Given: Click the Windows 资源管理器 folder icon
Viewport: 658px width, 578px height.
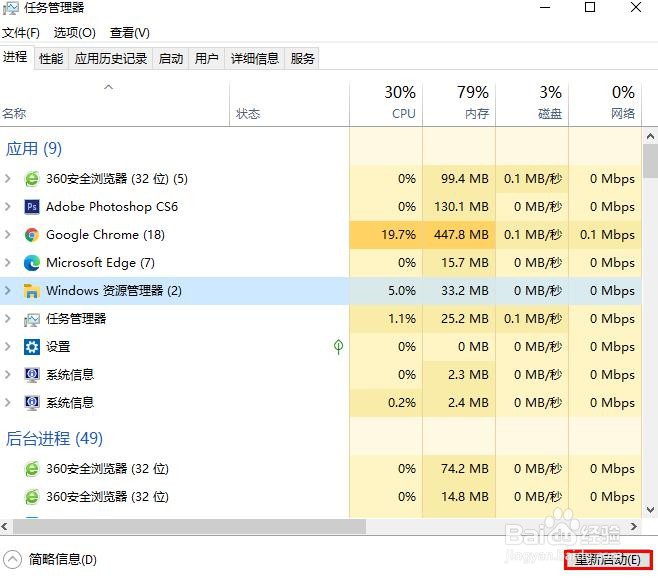Looking at the screenshot, I should pos(32,291).
